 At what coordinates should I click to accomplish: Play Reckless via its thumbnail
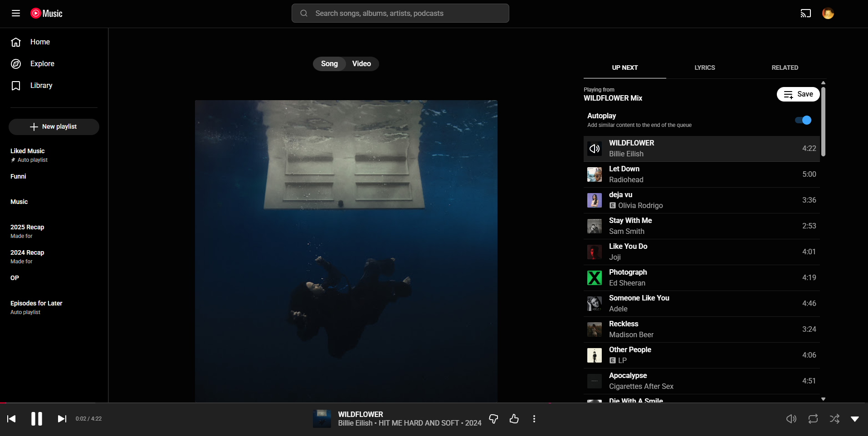(x=595, y=329)
